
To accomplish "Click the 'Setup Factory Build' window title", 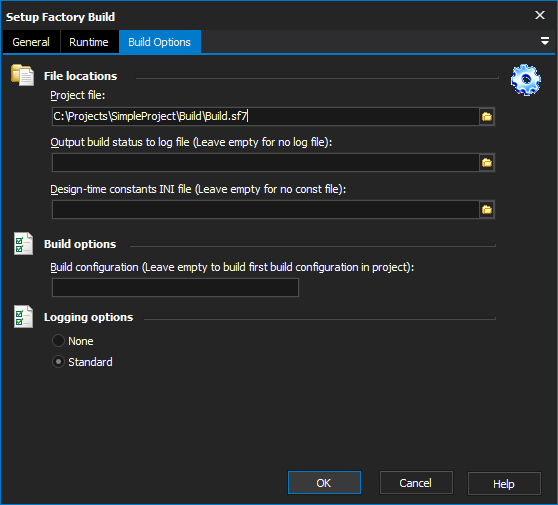I will tap(60, 17).
